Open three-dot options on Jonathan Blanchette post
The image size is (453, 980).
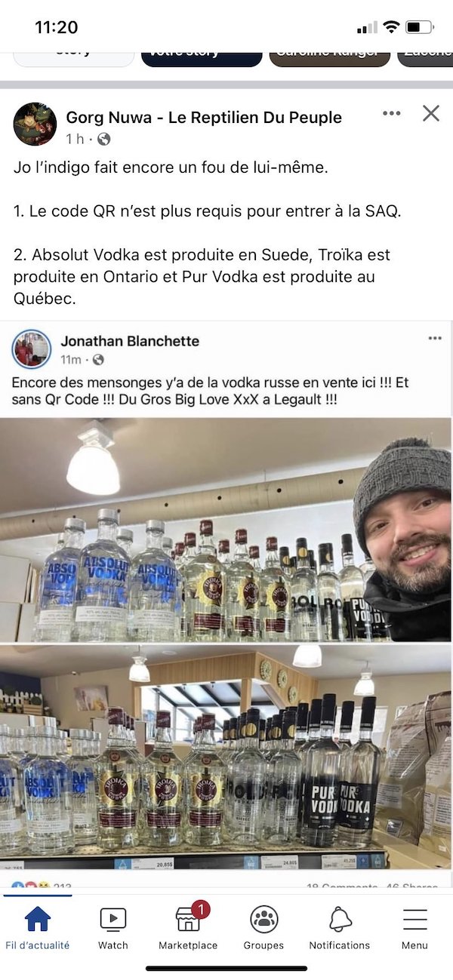click(x=435, y=338)
